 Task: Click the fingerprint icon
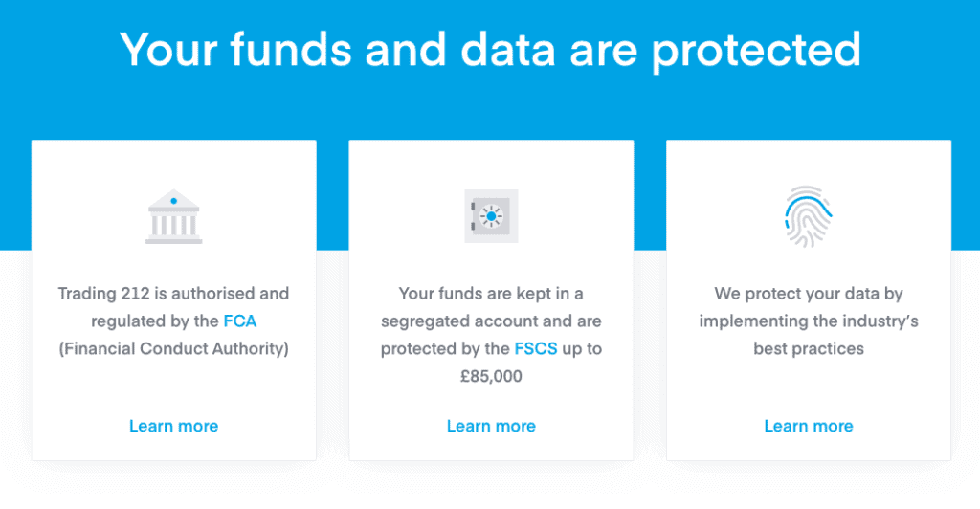coord(808,216)
